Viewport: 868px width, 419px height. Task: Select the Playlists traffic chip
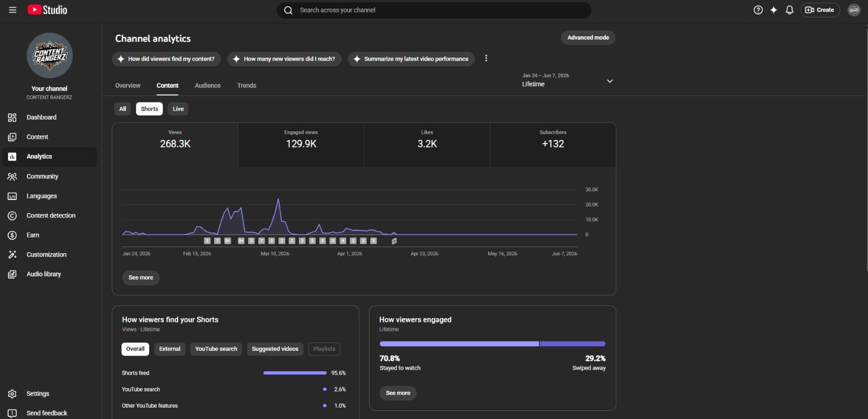pyautogui.click(x=324, y=349)
